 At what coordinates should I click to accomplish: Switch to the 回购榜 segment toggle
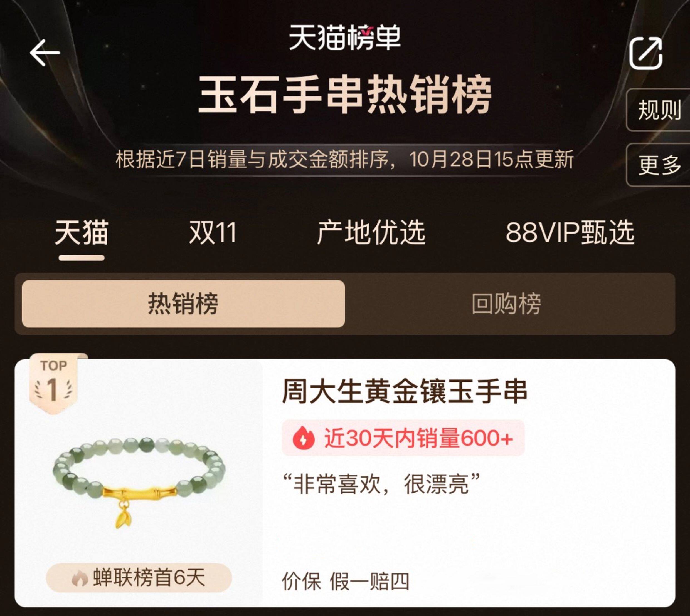click(506, 304)
